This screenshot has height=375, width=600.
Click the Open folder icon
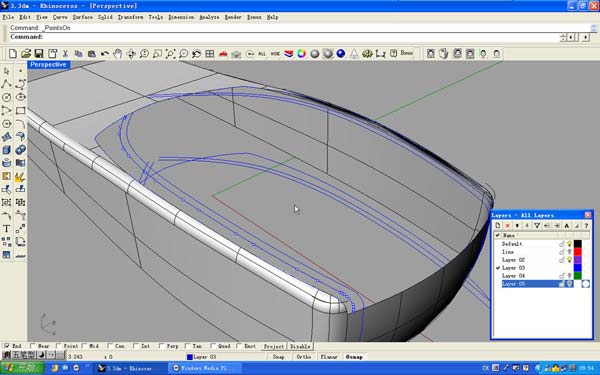pos(26,54)
